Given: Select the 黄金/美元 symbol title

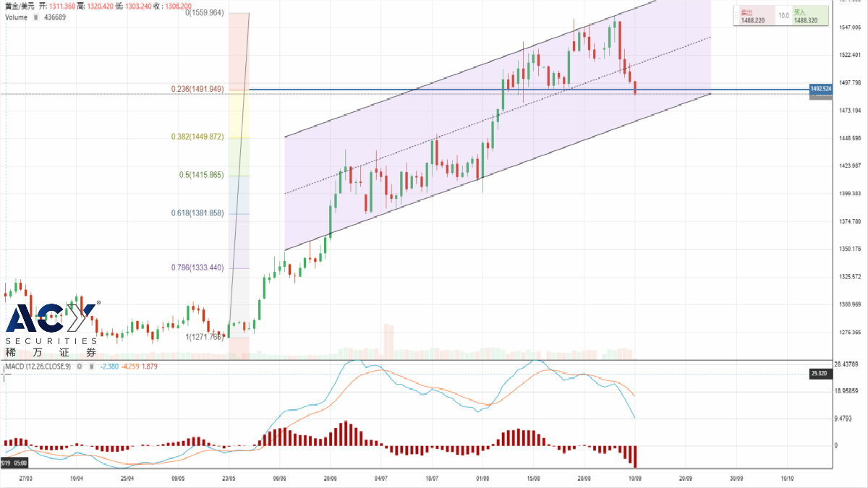Looking at the screenshot, I should [20, 6].
